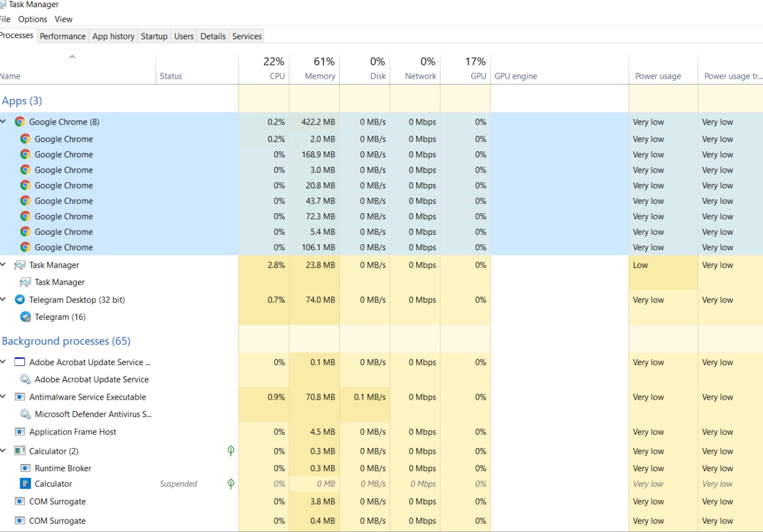
Task: Sort by the Network column header
Action: tap(415, 69)
